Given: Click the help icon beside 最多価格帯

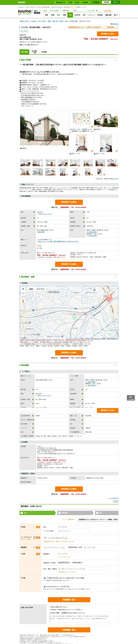Looking at the screenshot, I should pyautogui.click(x=82, y=393).
